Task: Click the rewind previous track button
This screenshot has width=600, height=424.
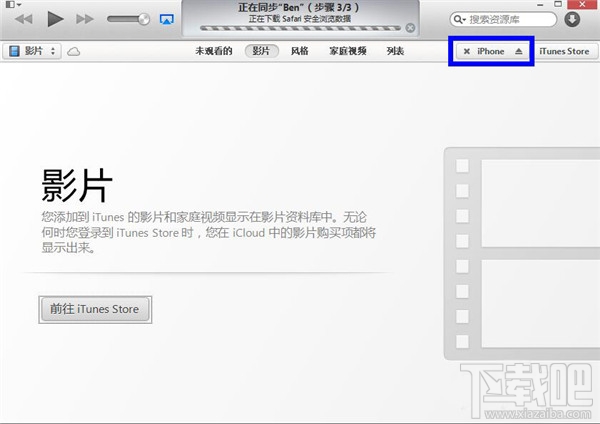Action: point(24,19)
